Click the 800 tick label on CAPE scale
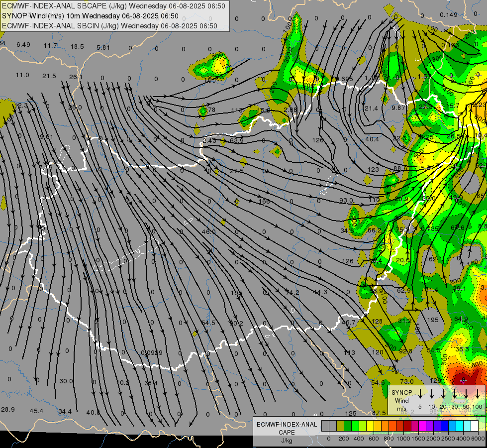487x448 pixels. click(x=389, y=439)
